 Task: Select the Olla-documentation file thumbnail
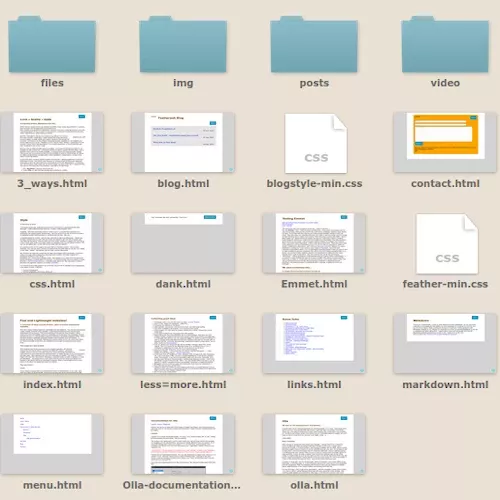tap(183, 444)
